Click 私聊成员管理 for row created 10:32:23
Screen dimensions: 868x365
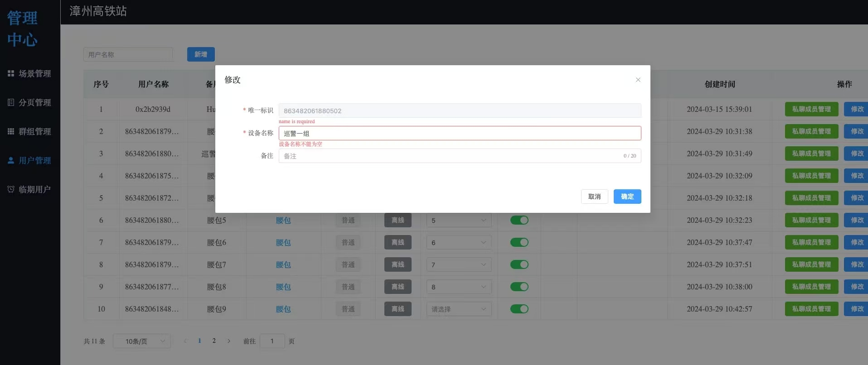point(811,220)
